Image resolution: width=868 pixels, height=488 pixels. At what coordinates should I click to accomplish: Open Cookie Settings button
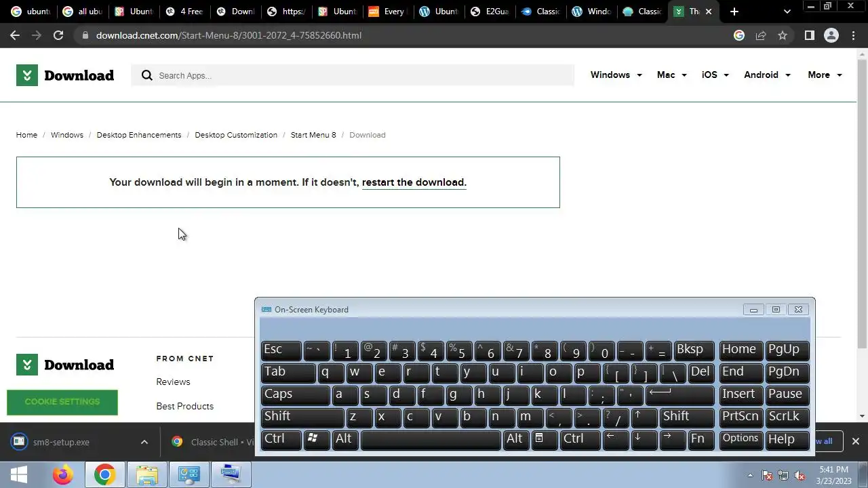(x=62, y=402)
